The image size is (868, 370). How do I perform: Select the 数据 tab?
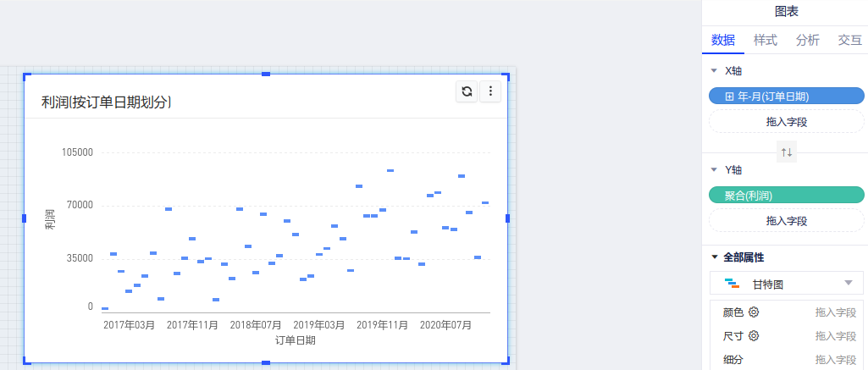723,40
